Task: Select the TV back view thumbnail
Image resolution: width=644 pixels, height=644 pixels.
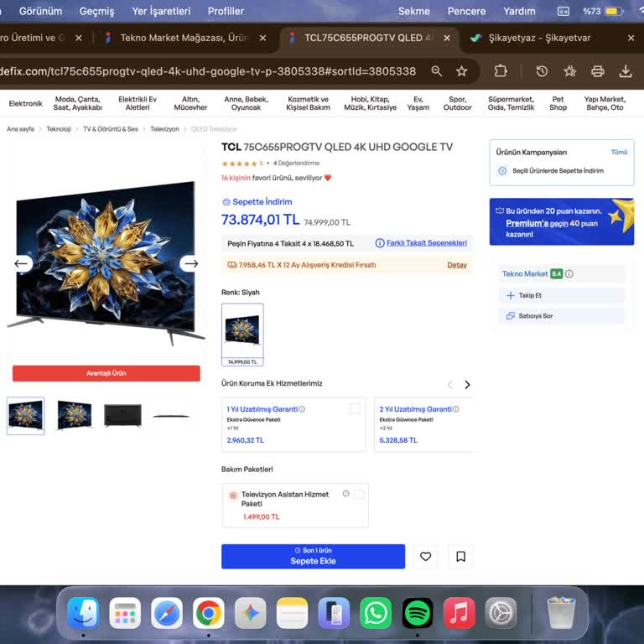Action: coord(122,416)
